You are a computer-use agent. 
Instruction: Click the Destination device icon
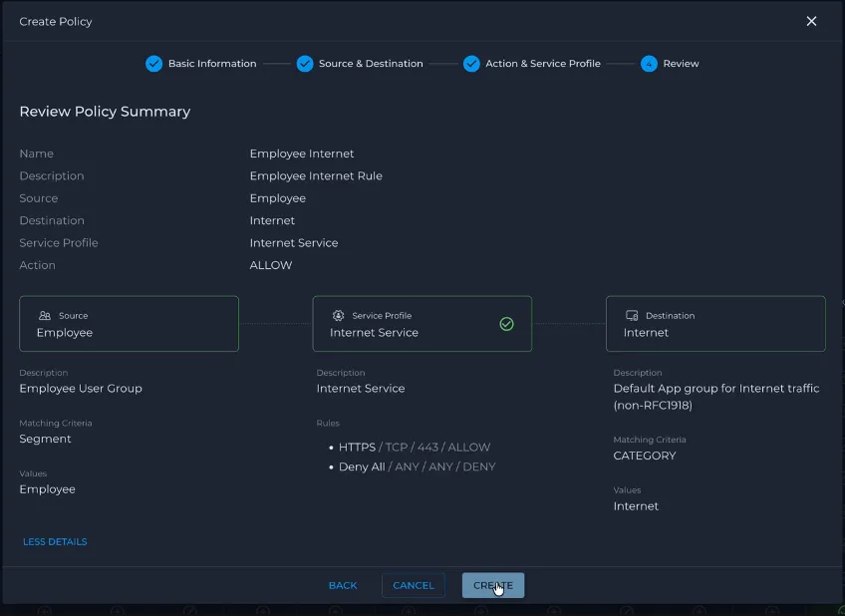[x=632, y=315]
